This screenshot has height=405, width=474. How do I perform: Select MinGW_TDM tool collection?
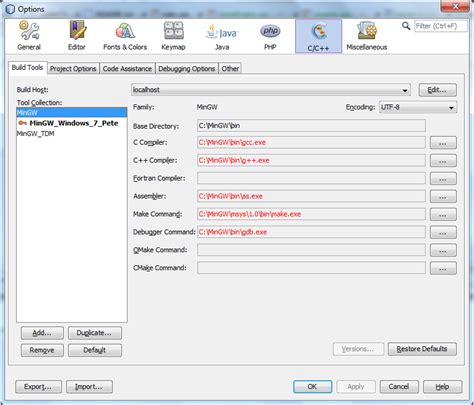(72, 134)
